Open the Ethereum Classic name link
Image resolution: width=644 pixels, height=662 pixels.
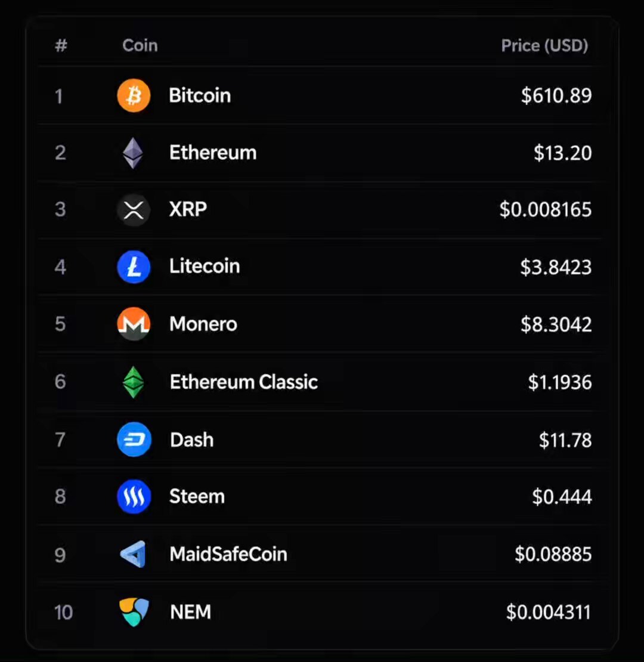coord(243,382)
